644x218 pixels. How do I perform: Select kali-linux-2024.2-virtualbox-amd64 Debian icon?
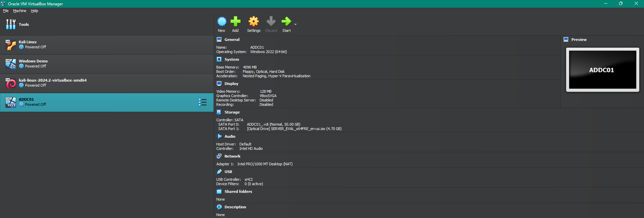pyautogui.click(x=11, y=83)
